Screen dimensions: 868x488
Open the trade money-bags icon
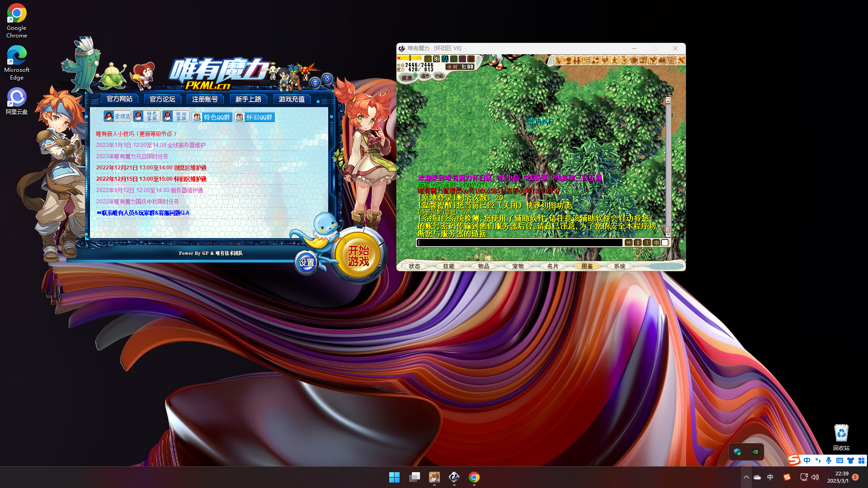(x=595, y=60)
